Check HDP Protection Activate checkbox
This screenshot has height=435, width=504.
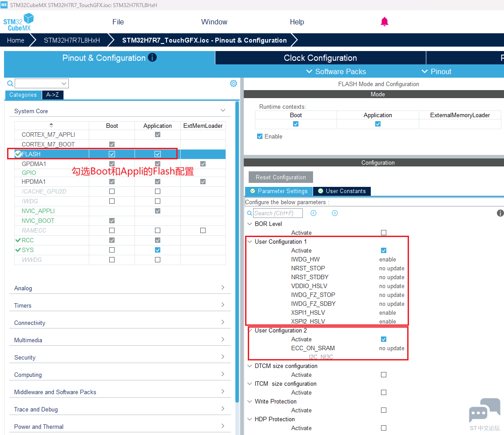point(384,428)
